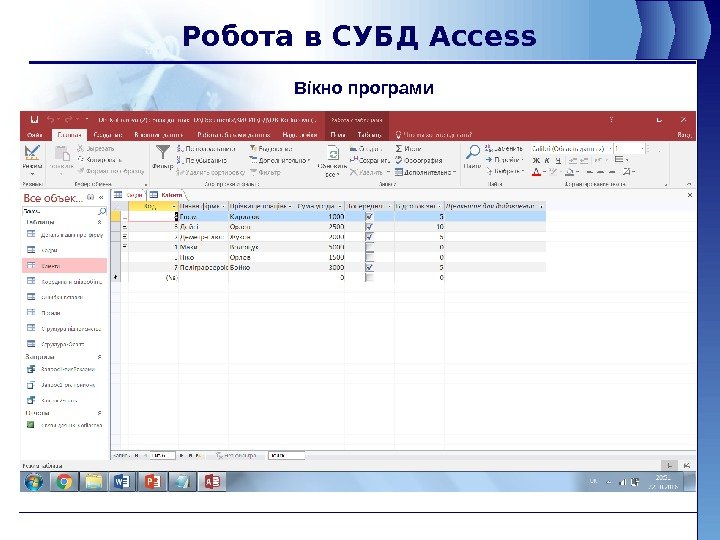Switch to the Создание ribbon tab
Viewport: 720px width, 540px height.
pos(108,135)
